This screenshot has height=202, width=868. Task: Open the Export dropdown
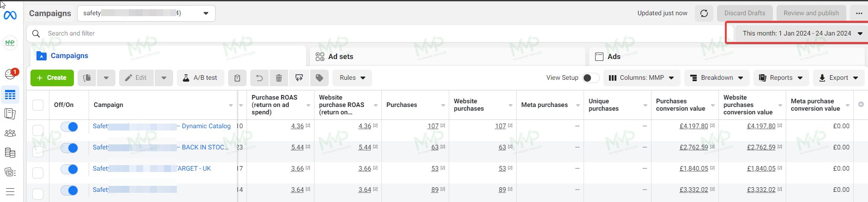(839, 78)
